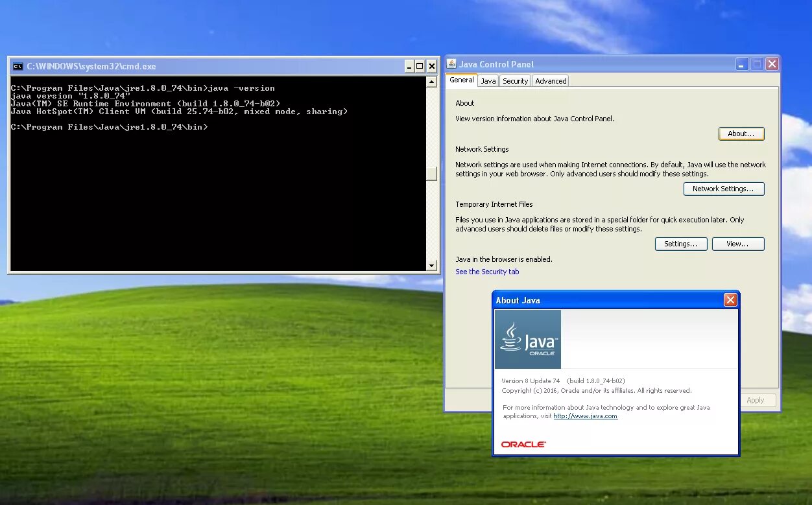The width and height of the screenshot is (812, 505).
Task: Click the cmd.exe title bar icon
Action: (18, 66)
